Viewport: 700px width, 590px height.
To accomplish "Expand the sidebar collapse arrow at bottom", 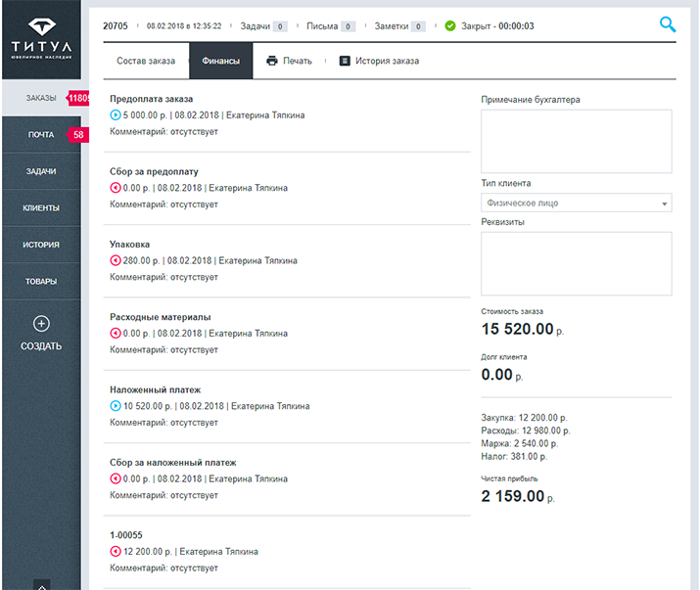I will (41, 584).
